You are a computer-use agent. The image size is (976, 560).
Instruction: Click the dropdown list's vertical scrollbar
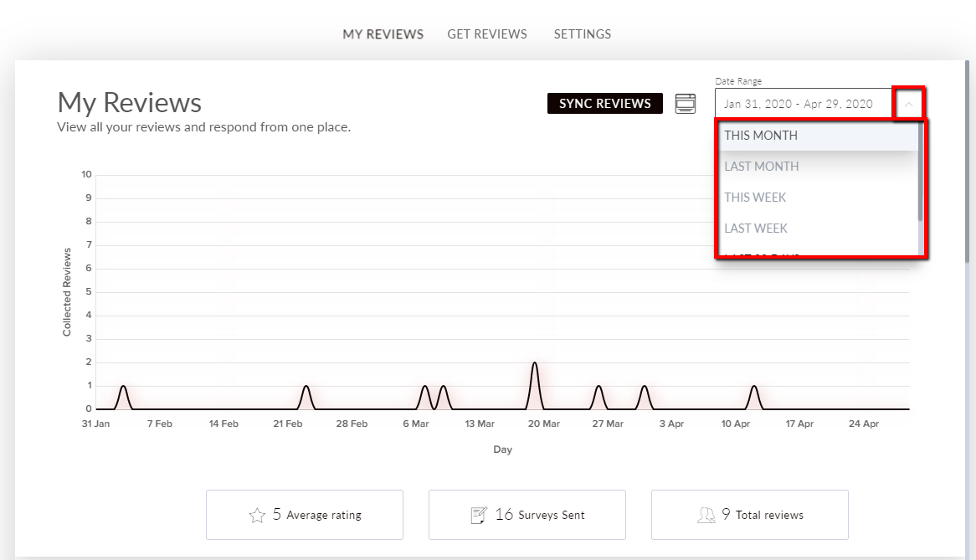click(x=921, y=172)
